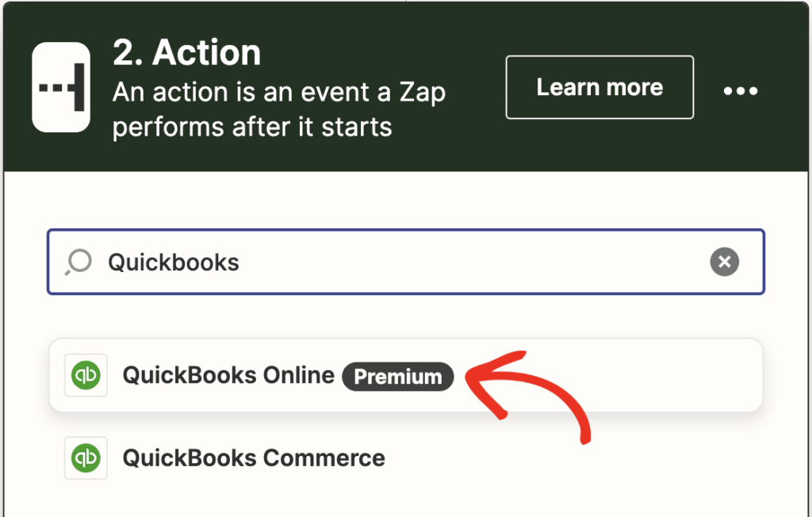
Task: Select the QuickBooks Commerce app icon
Action: (x=85, y=458)
